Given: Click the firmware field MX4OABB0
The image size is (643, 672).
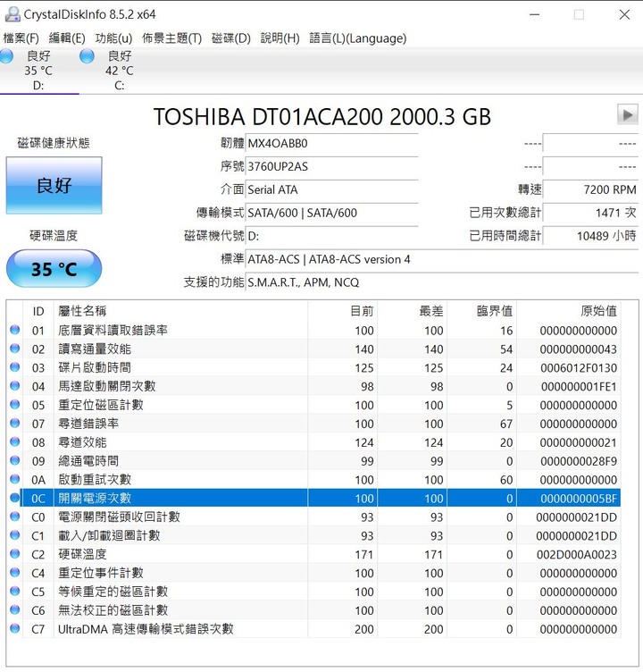Looking at the screenshot, I should point(331,144).
